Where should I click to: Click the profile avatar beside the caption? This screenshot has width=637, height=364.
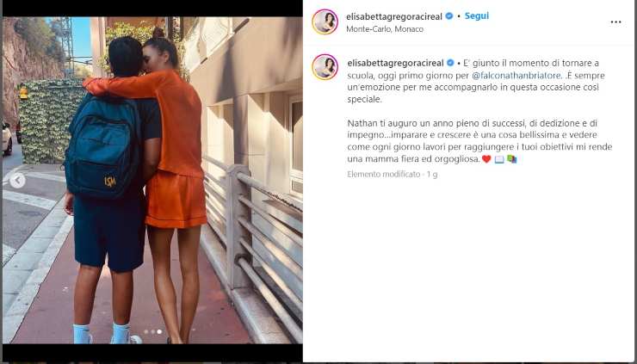click(325, 67)
